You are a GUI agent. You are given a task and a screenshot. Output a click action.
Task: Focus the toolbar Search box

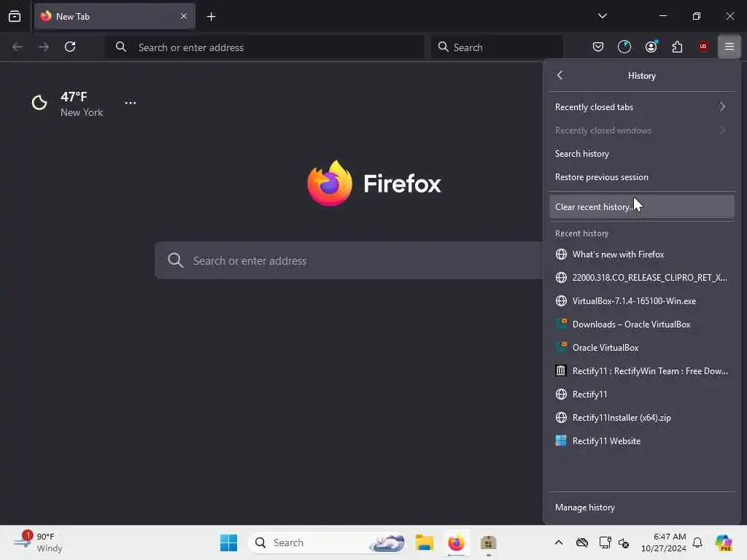(497, 47)
